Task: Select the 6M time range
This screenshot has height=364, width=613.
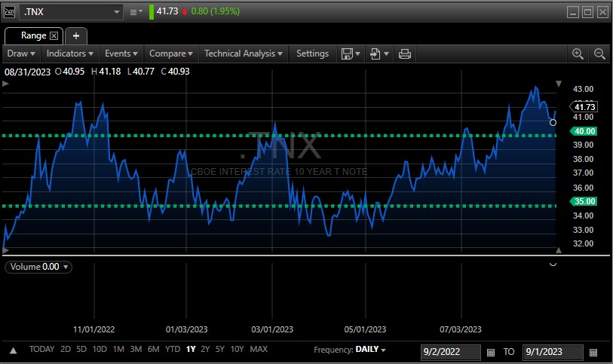Action: point(153,350)
